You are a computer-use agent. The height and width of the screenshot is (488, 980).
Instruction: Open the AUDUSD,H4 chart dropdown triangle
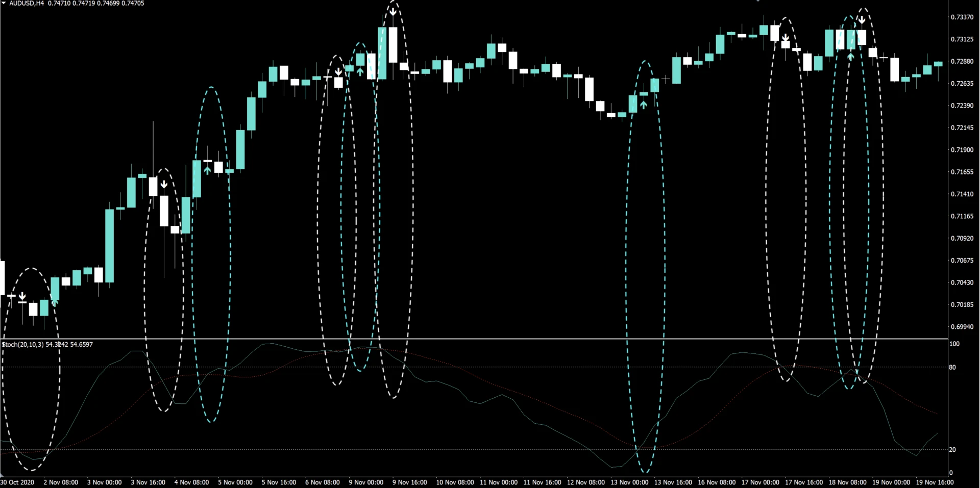4,3
